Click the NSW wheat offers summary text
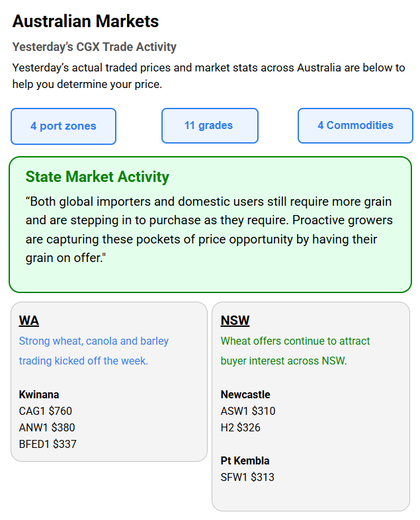420x520 pixels. coord(295,351)
